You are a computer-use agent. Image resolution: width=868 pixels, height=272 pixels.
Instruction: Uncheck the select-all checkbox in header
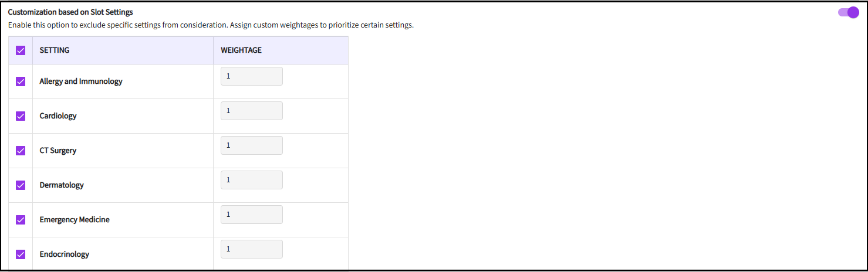[x=21, y=50]
